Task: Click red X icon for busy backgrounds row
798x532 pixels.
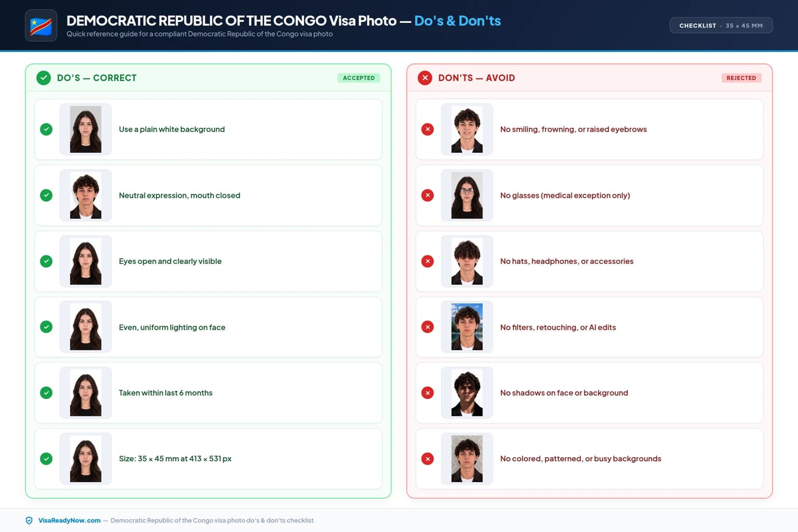Action: (428, 459)
